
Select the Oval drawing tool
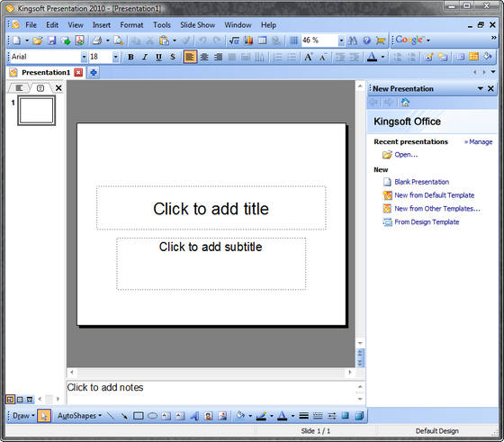[x=152, y=416]
